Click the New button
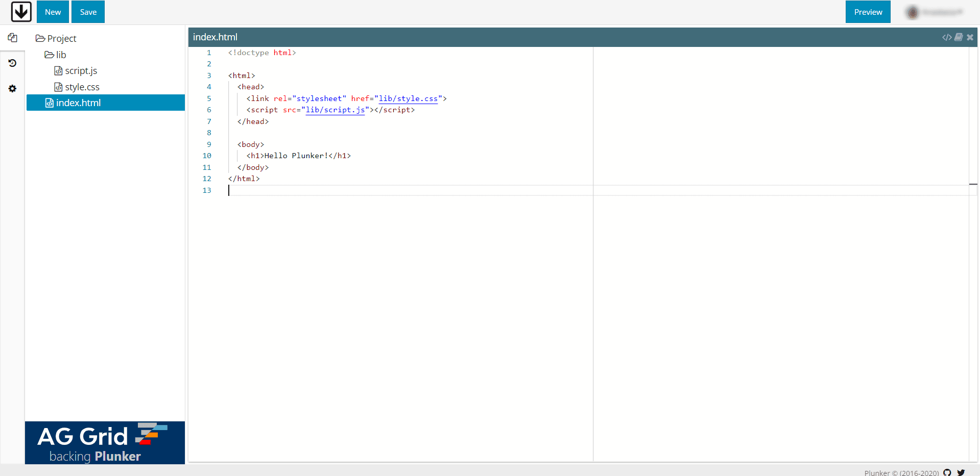Screen dimensions: 980x476 pos(53,12)
